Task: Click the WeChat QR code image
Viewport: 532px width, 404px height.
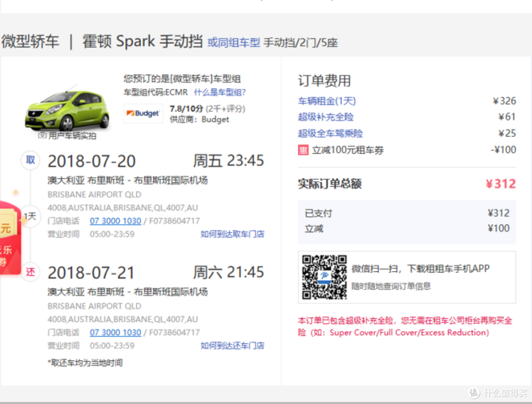Action: click(x=324, y=277)
